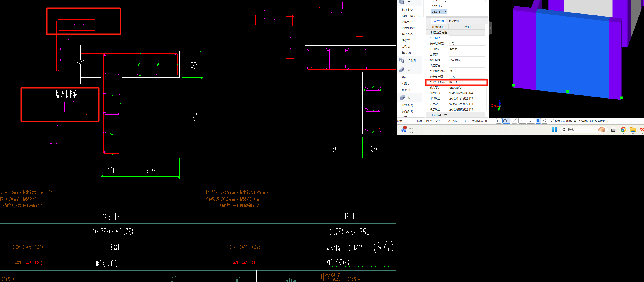Click the empty 插筋信息 value field

(466, 65)
